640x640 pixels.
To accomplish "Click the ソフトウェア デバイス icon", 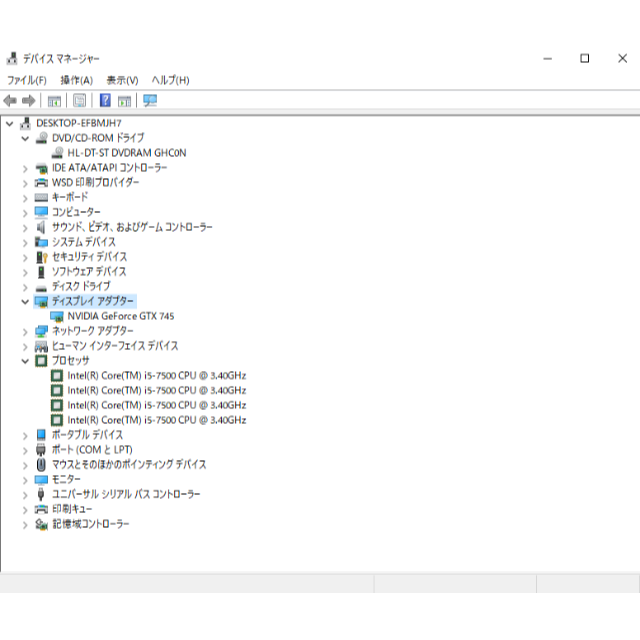I will [x=41, y=272].
